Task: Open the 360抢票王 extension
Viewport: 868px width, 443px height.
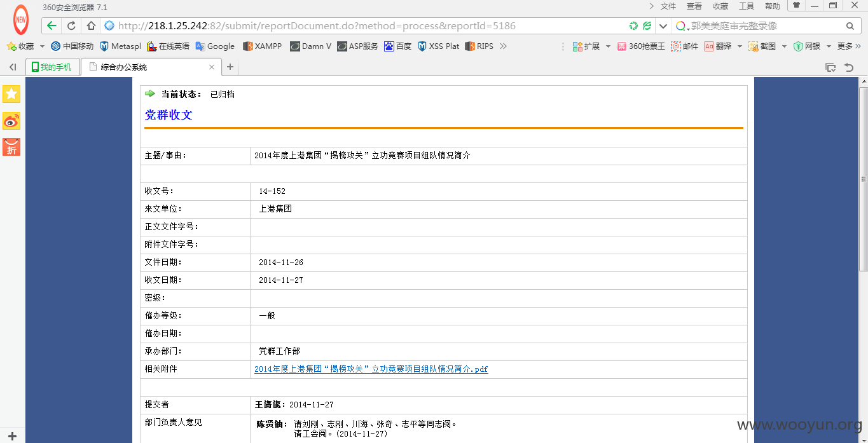Action: [641, 46]
